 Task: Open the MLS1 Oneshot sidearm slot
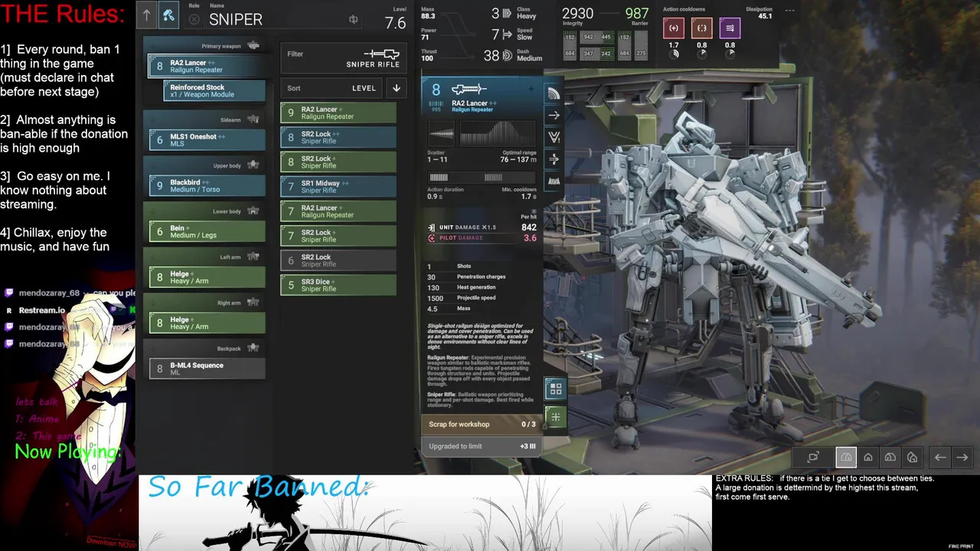click(x=207, y=140)
